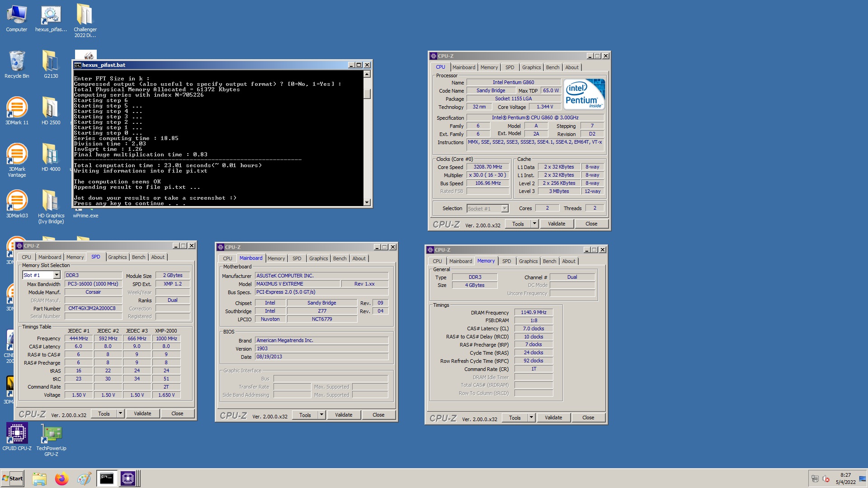Launch the 3DMark Vantage shortcut
868x488 pixels.
point(17,160)
